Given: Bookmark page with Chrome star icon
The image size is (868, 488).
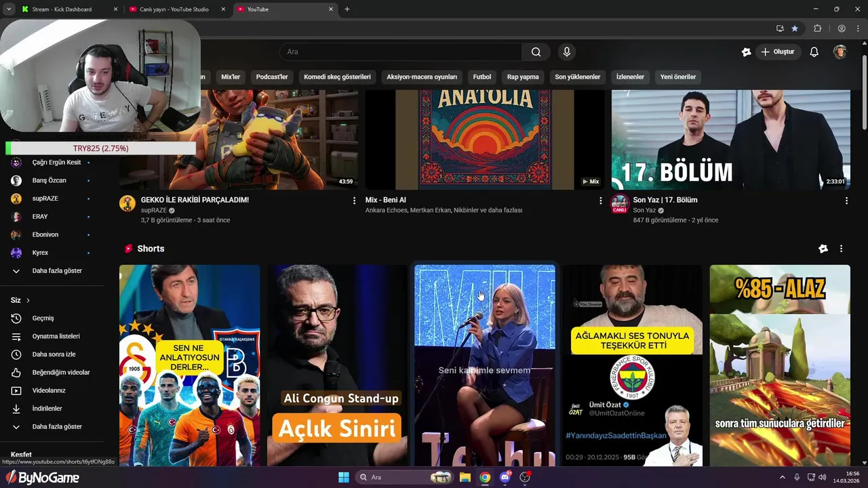Looking at the screenshot, I should coord(795,28).
